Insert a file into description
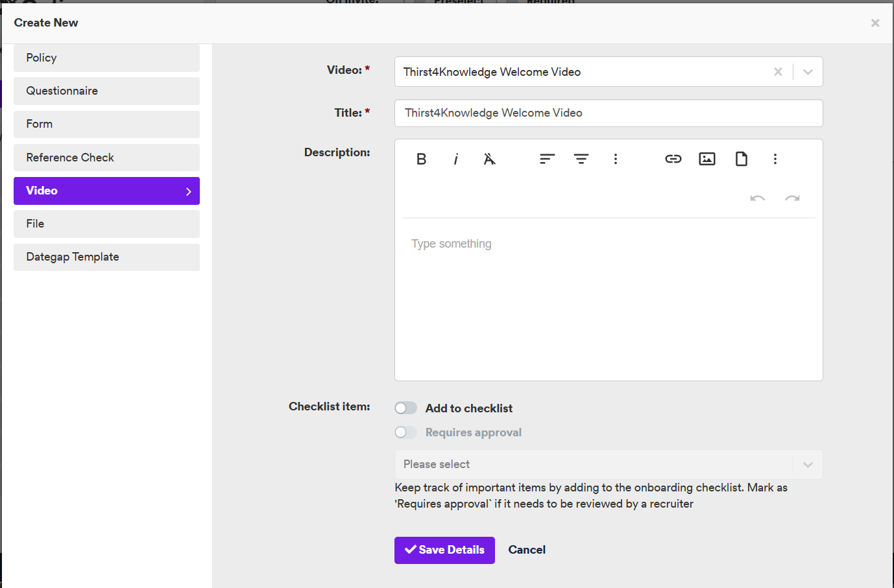894x588 pixels. point(742,159)
